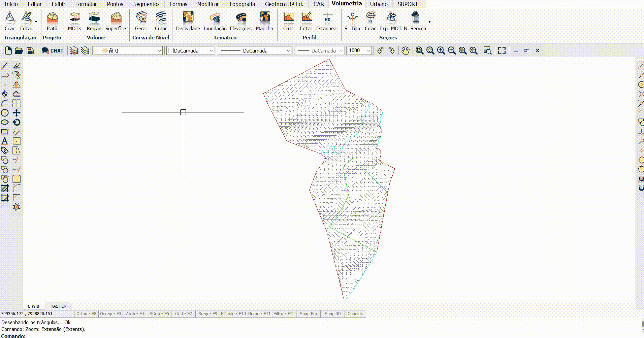Launch the Estaquear profile tool
The width and height of the screenshot is (644, 338).
tap(327, 21)
